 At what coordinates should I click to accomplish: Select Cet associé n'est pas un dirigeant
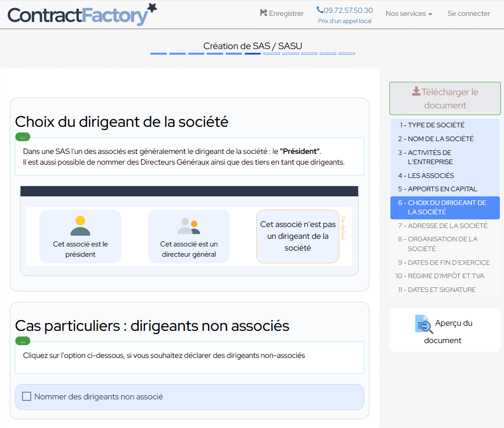click(x=297, y=236)
